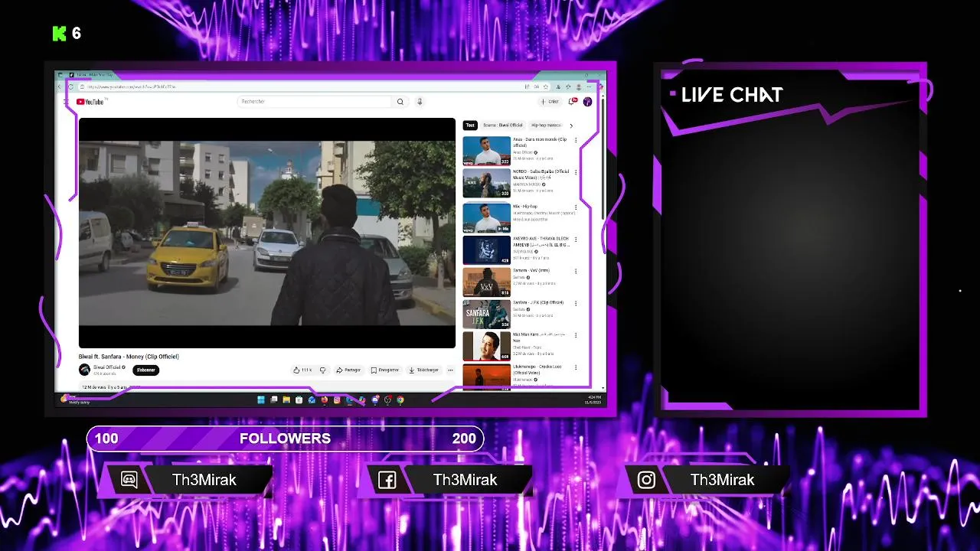Open Biwai Officiel channel avatar
This screenshot has width=980, height=551.
pos(84,370)
